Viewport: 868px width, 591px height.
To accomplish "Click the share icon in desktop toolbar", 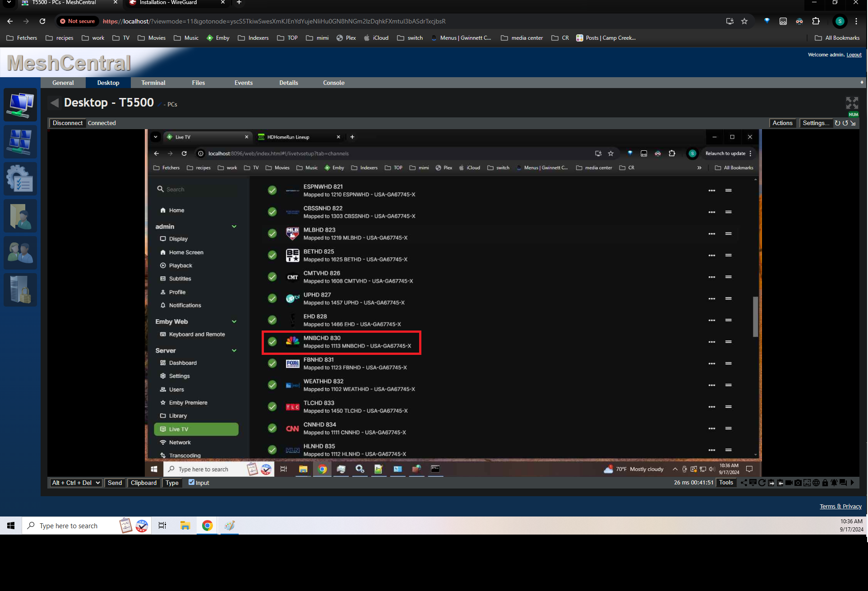I will (x=744, y=483).
